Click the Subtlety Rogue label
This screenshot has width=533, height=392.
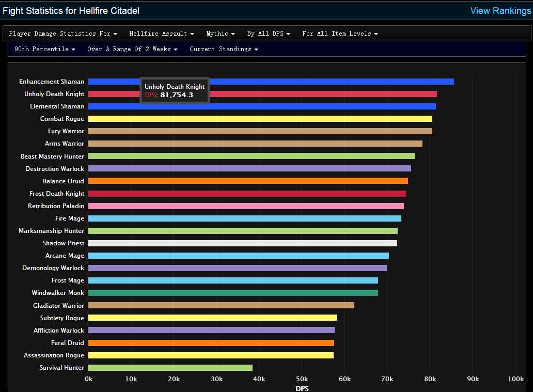[x=62, y=318]
